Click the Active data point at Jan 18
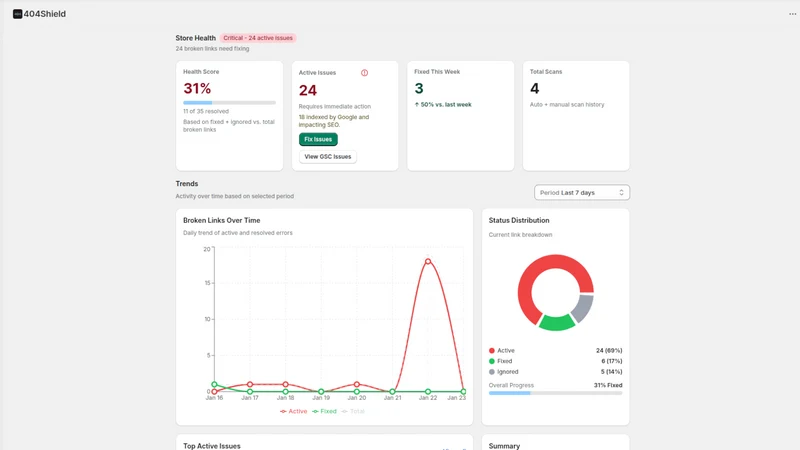 pos(285,384)
